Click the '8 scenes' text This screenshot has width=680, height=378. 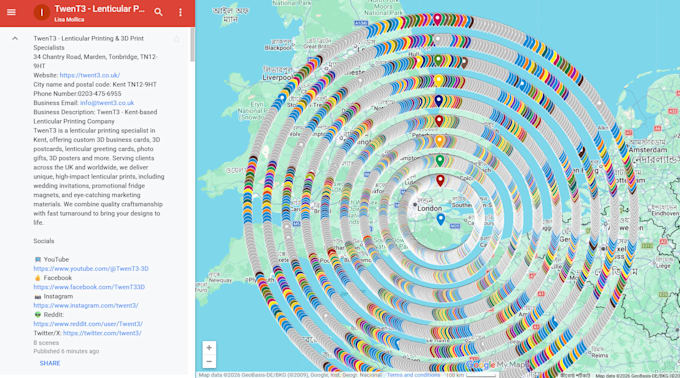coord(46,343)
